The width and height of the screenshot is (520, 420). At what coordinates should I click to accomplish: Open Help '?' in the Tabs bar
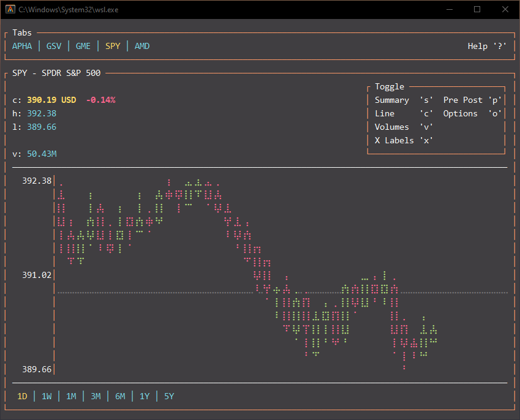click(x=487, y=46)
